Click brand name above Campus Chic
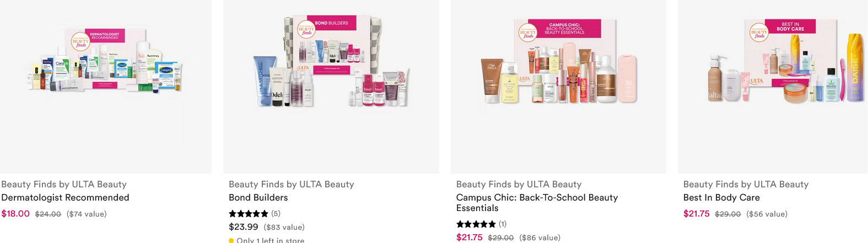This screenshot has width=868, height=243. pyautogui.click(x=519, y=184)
